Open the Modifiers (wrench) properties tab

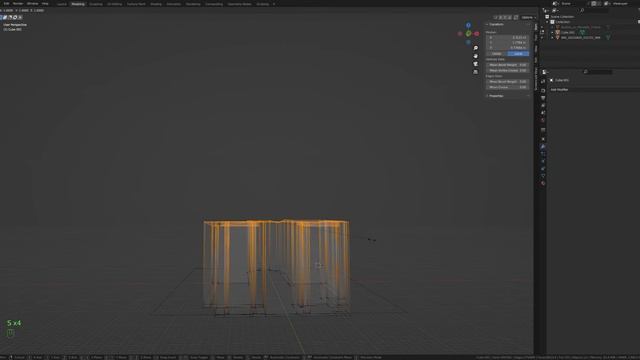pyautogui.click(x=543, y=147)
